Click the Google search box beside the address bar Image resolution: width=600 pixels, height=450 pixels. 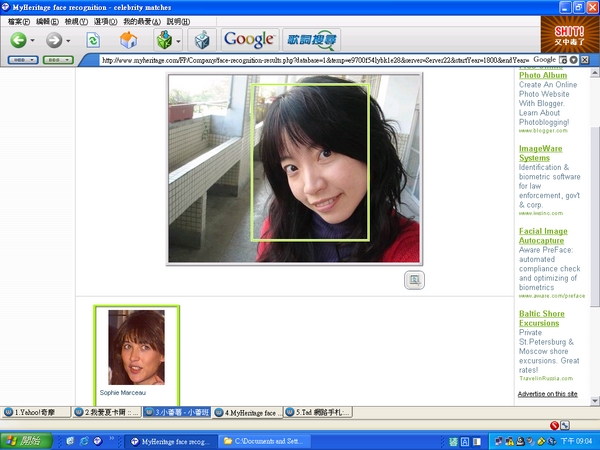(x=545, y=60)
